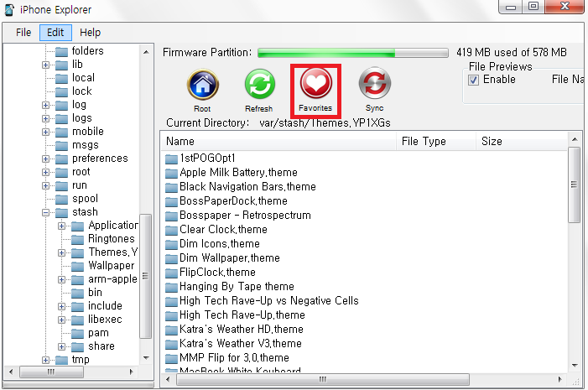Viewport: 588px width, 390px height.
Task: Select Katra's Weather V3.theme folder
Action: 241,344
